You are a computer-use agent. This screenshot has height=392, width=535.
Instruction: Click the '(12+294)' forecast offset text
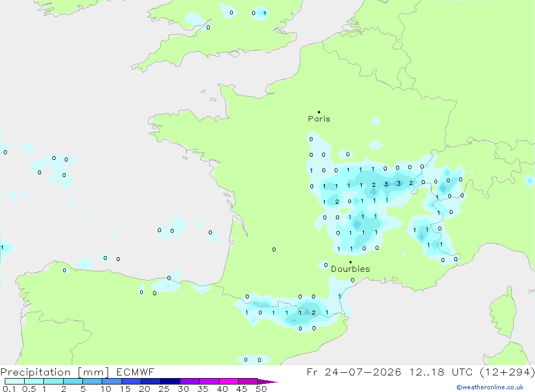[507, 372]
